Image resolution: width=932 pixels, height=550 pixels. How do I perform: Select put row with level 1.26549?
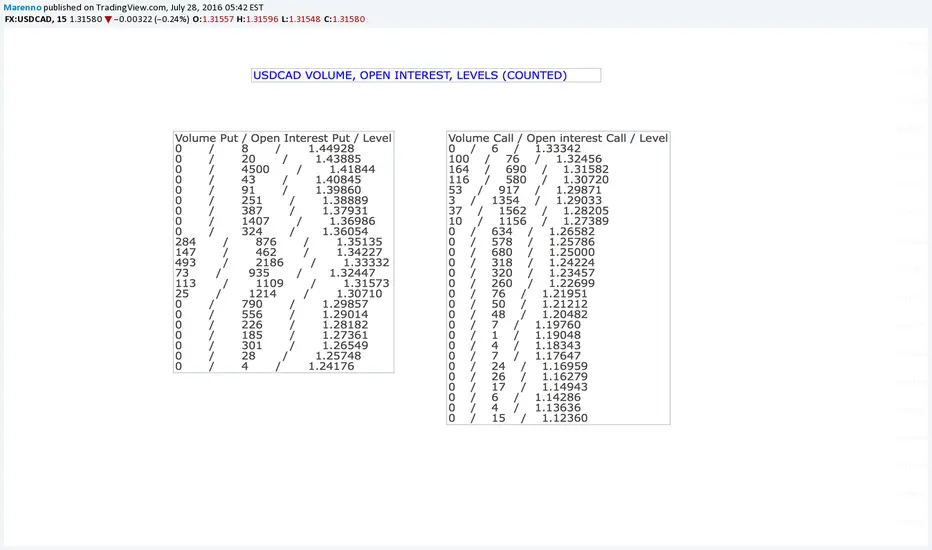pyautogui.click(x=272, y=345)
